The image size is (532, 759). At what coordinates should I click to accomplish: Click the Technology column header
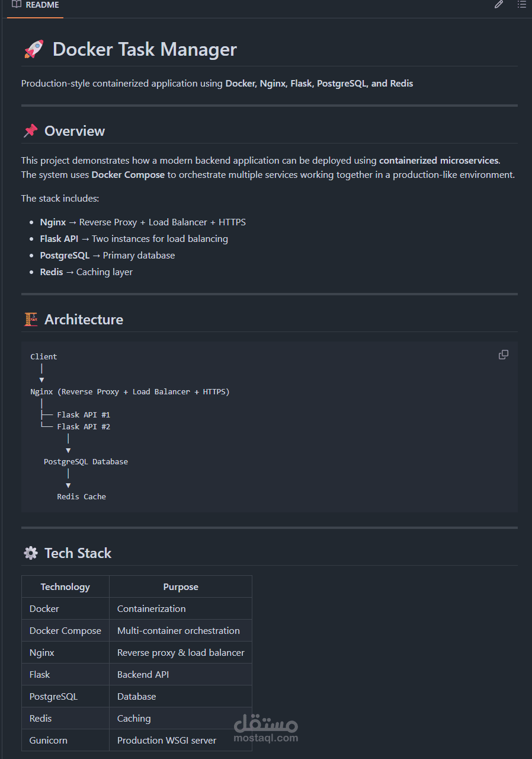(x=65, y=586)
